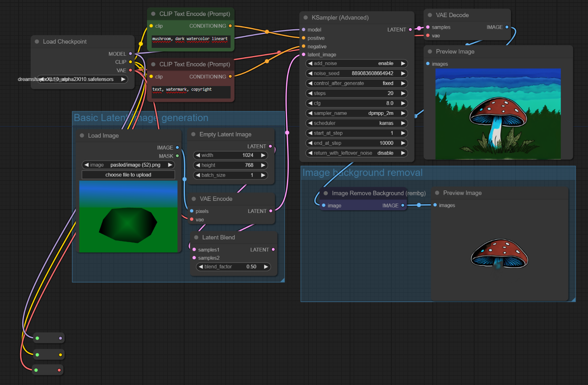588x385 pixels.
Task: Click choose file to upload button
Action: 128,175
